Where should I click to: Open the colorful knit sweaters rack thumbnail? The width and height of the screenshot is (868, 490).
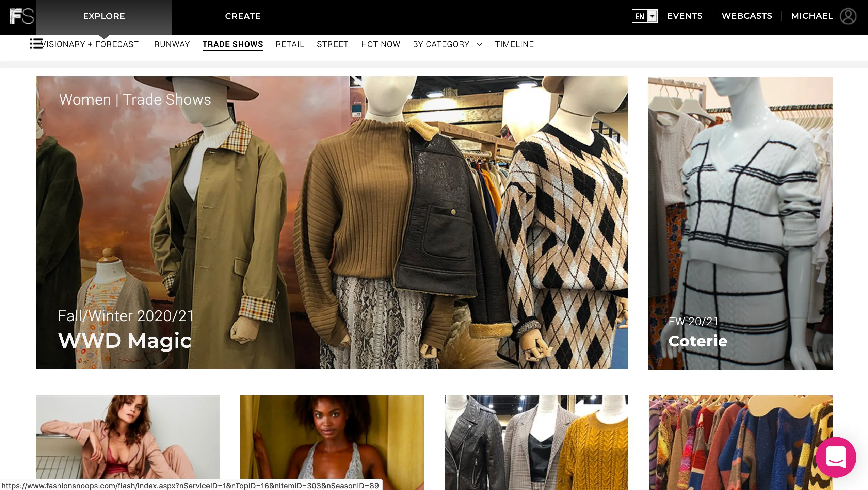(741, 442)
